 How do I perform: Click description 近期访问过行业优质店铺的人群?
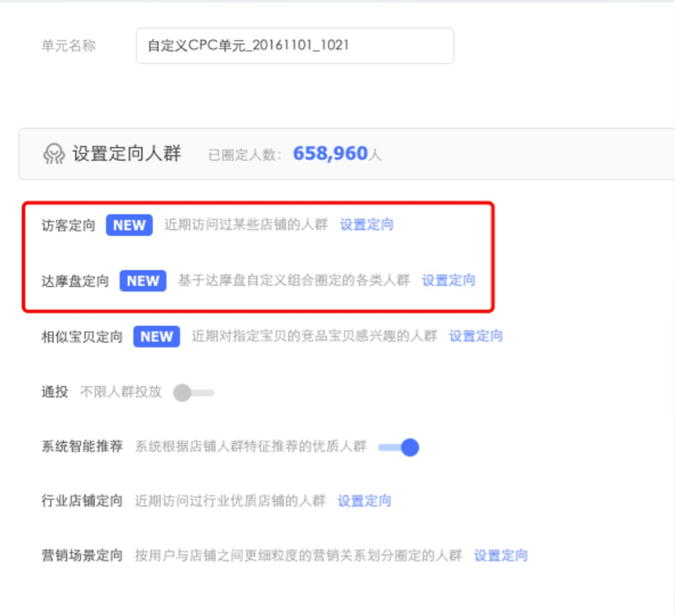point(230,501)
